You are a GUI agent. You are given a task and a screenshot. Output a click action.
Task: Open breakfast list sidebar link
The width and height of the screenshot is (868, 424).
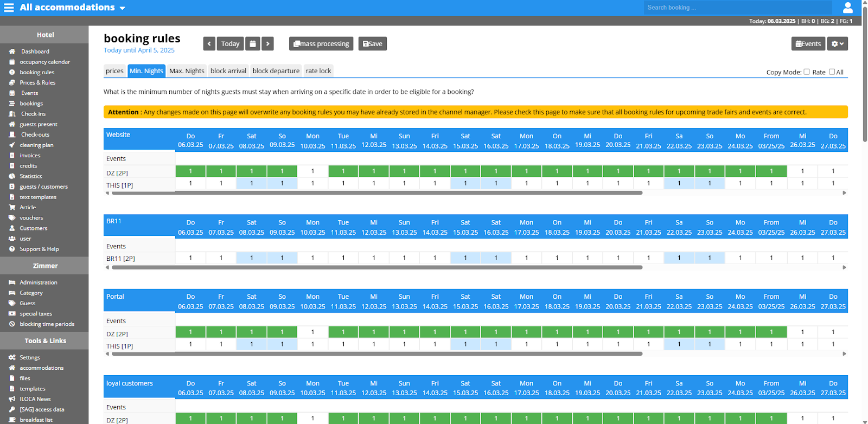tap(36, 420)
